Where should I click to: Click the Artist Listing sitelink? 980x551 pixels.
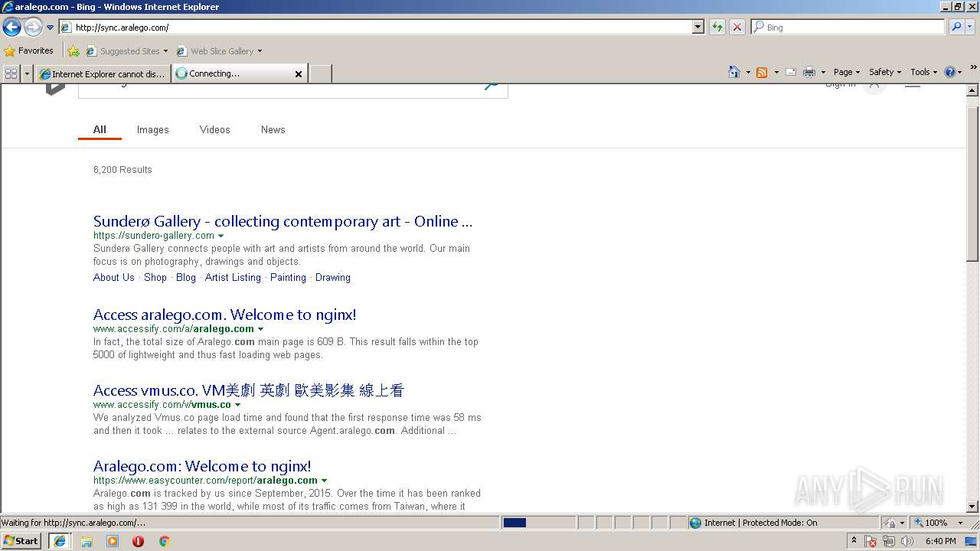point(233,277)
